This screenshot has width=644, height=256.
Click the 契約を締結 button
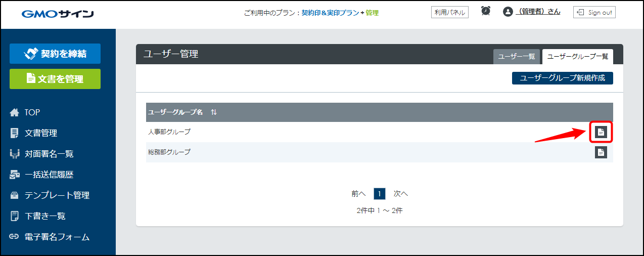pos(55,54)
